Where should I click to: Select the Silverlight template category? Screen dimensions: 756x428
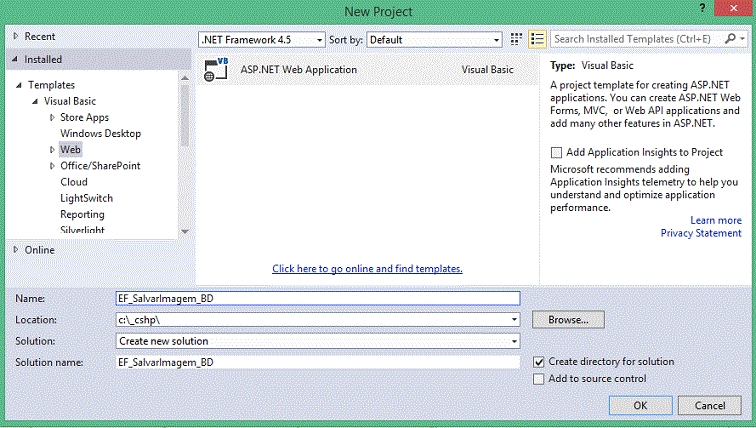[x=82, y=229]
